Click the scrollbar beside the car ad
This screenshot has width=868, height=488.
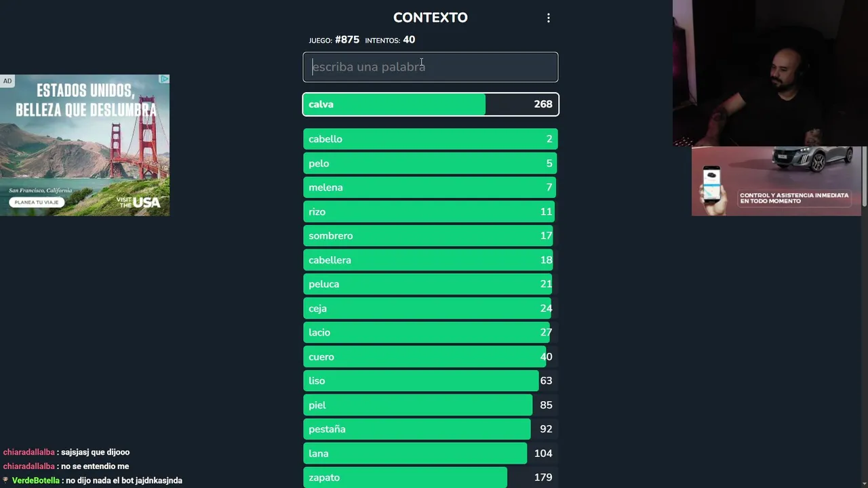(864, 177)
